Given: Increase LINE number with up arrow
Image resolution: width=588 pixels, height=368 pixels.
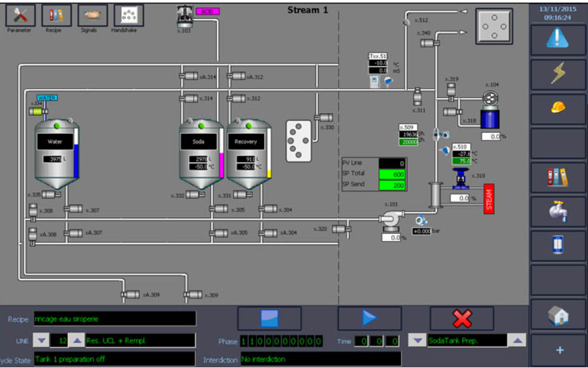Looking at the screenshot, I should (77, 341).
